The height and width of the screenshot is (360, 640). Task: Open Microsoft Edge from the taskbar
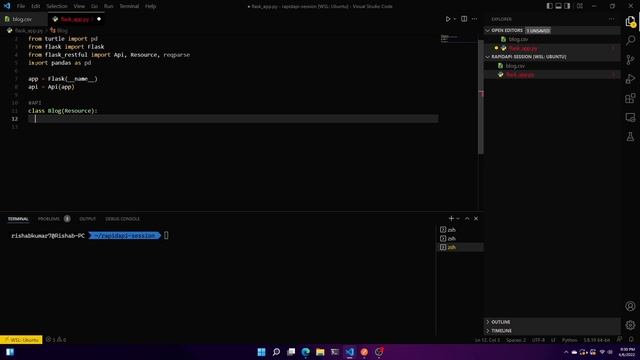coord(306,352)
